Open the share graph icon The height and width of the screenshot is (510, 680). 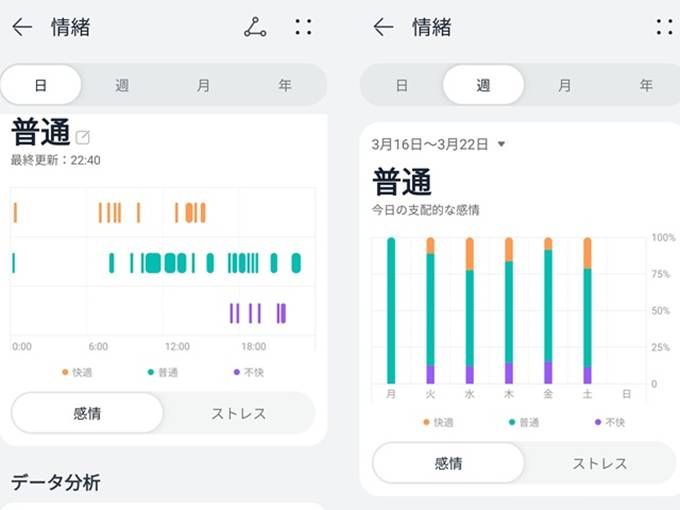tap(255, 28)
